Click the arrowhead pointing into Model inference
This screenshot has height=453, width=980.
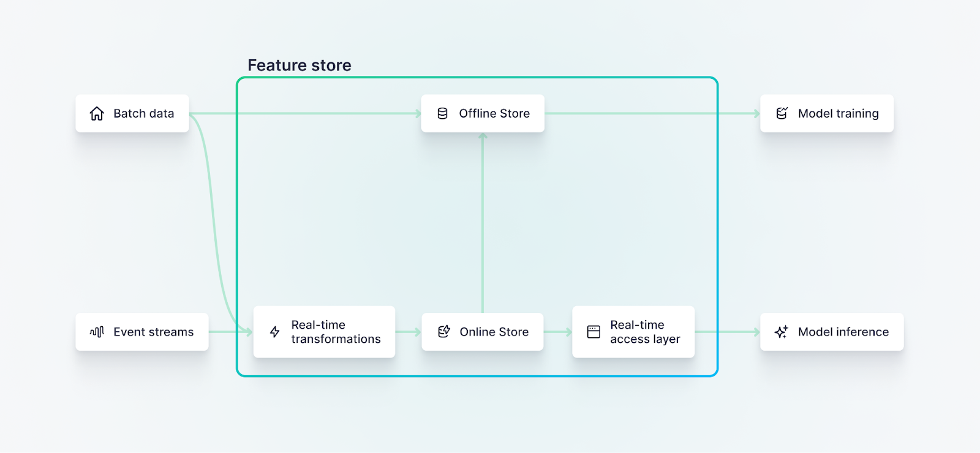click(756, 332)
